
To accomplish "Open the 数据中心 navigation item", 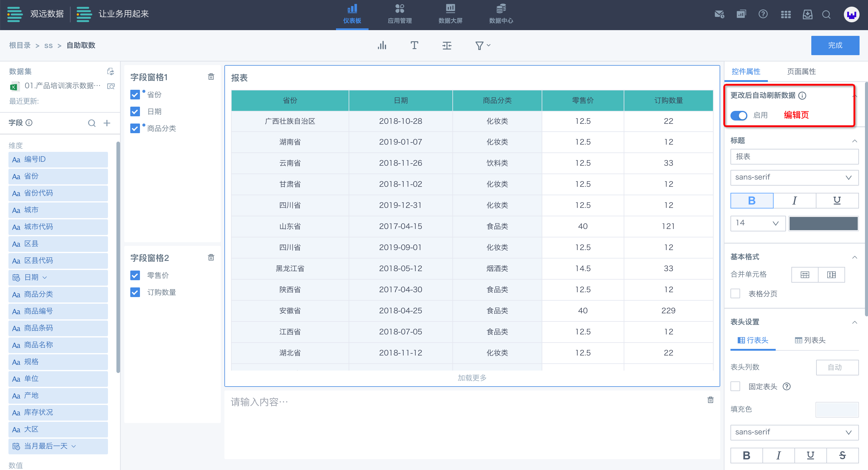I will pyautogui.click(x=501, y=14).
